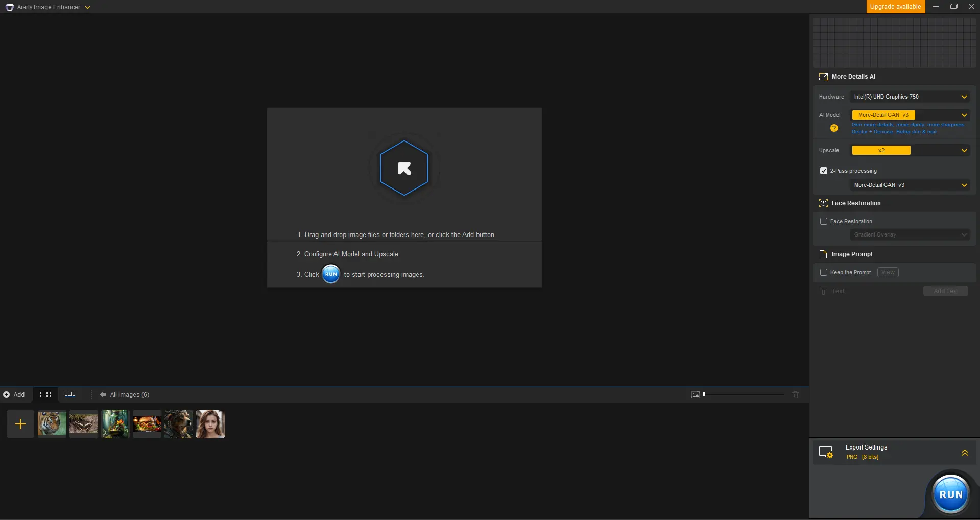Click the Export Settings icon
The height and width of the screenshot is (520, 980).
[x=826, y=452]
